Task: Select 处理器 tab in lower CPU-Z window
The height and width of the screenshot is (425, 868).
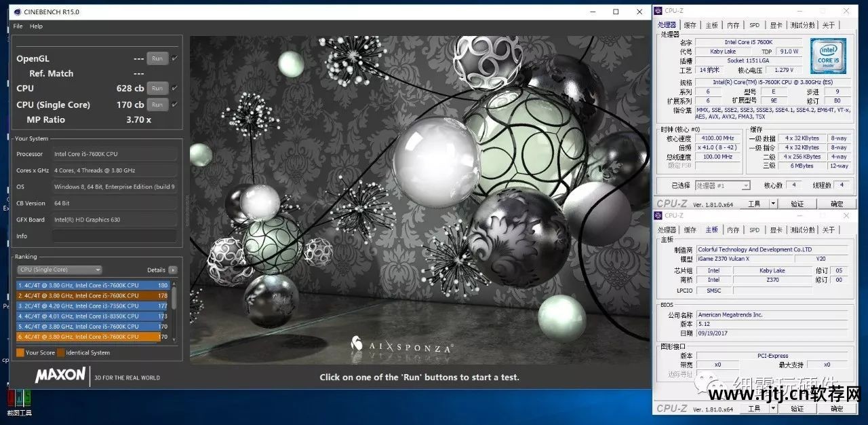Action: [x=667, y=230]
